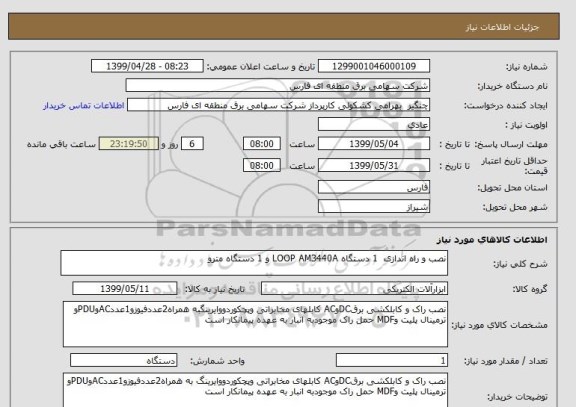Click the label نام دستگاه خریدار

point(512,86)
